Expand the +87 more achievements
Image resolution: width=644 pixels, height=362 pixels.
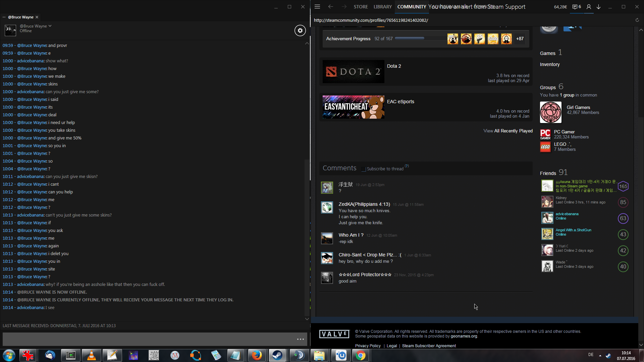pos(520,39)
